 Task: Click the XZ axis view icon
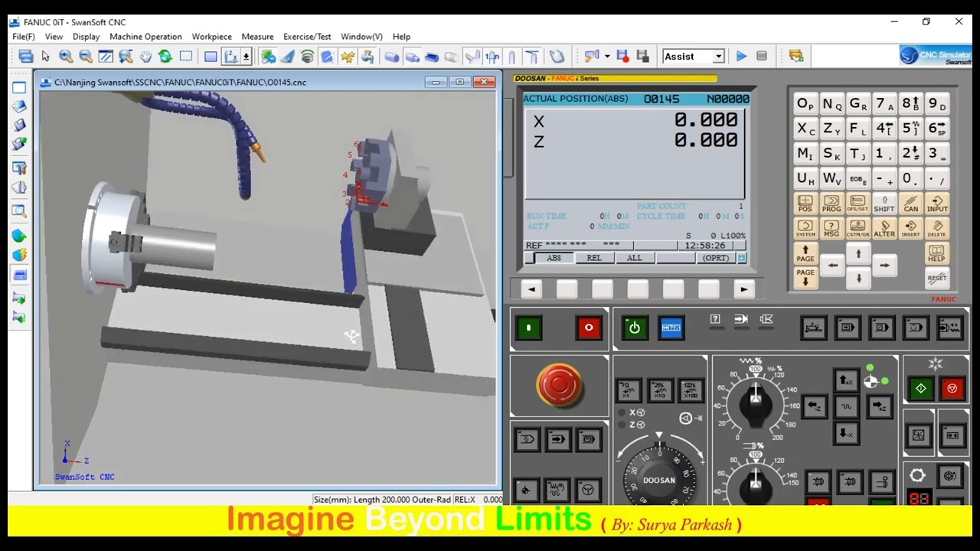pos(230,56)
